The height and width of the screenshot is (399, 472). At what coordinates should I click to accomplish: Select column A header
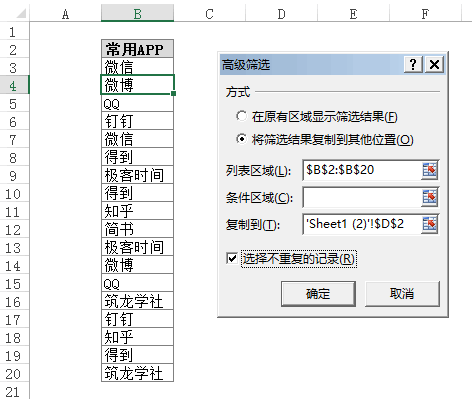click(65, 14)
